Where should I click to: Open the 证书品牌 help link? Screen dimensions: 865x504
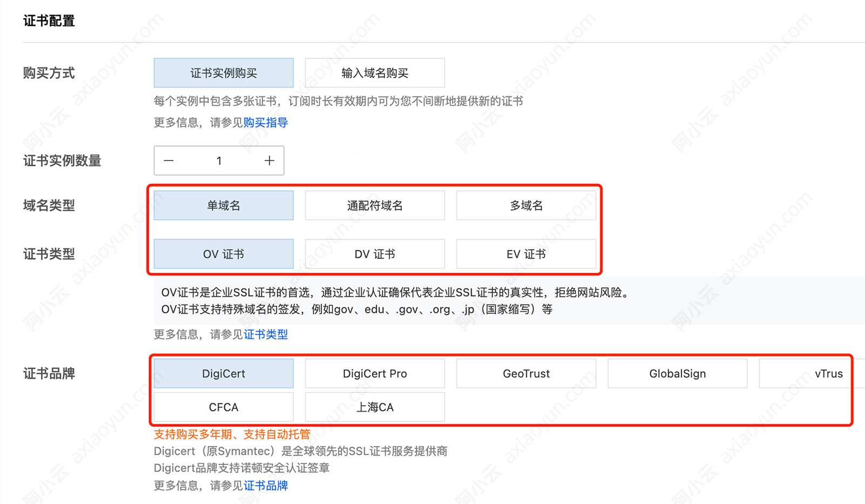click(x=265, y=486)
